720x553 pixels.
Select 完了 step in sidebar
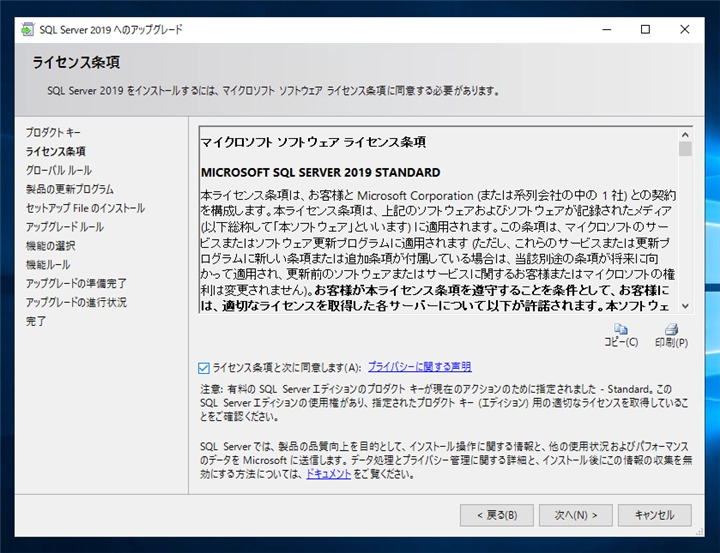coord(36,321)
